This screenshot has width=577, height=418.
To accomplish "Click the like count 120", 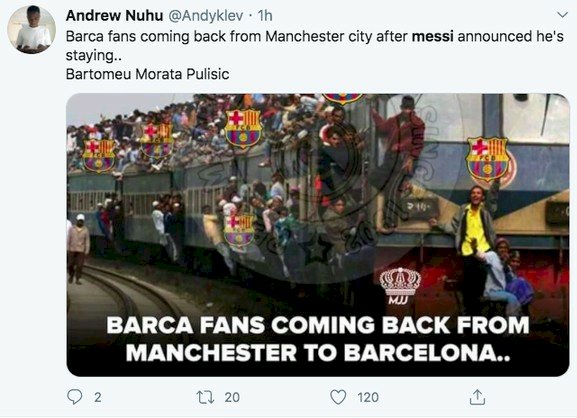I will [x=368, y=397].
